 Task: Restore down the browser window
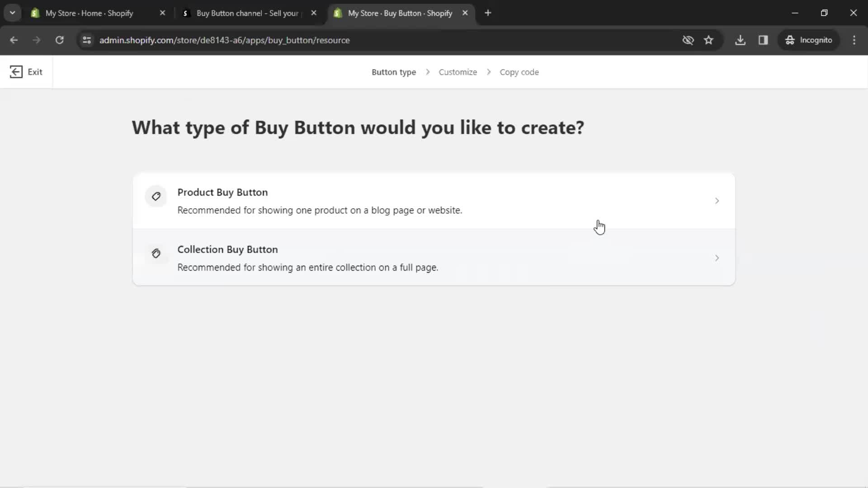(824, 13)
